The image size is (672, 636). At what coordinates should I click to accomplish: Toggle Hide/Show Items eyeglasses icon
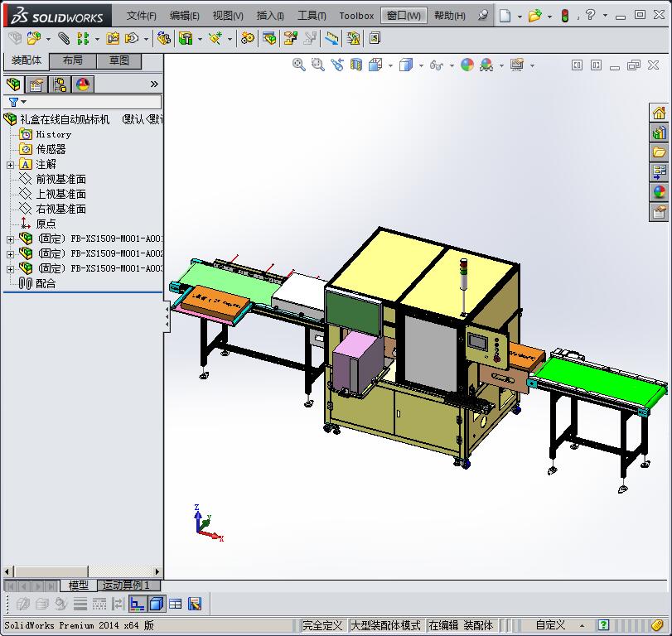coord(436,64)
